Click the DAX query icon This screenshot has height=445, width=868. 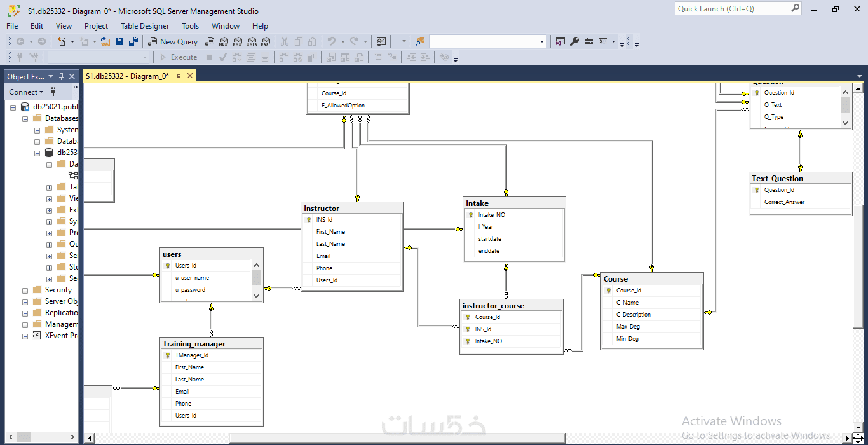pos(266,41)
